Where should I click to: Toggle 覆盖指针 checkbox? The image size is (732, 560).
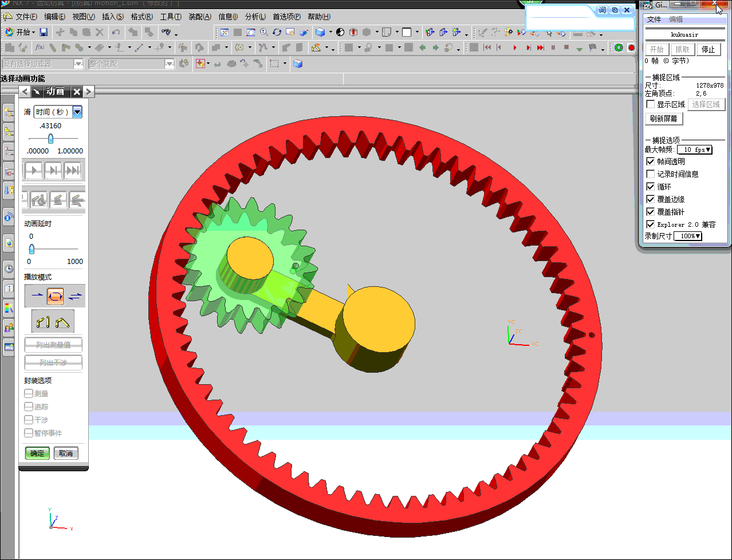click(x=651, y=212)
